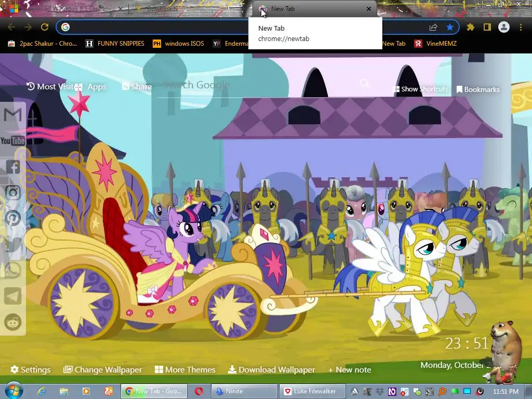Bookmark this tab with the star
532x399 pixels.
450,27
